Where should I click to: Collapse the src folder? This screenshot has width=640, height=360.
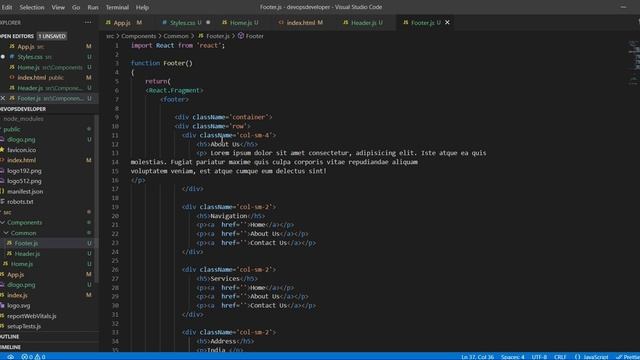coord(7,212)
